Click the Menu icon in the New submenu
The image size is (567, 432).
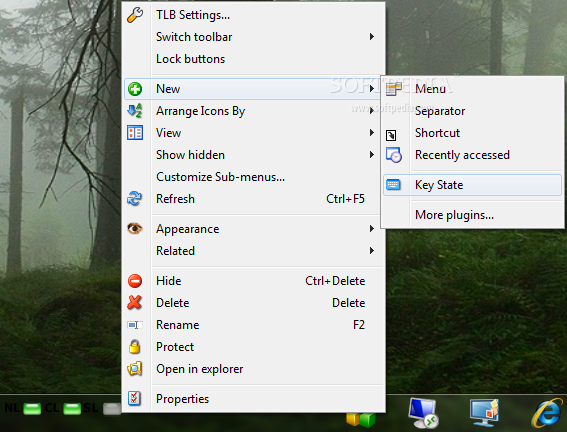coord(394,89)
